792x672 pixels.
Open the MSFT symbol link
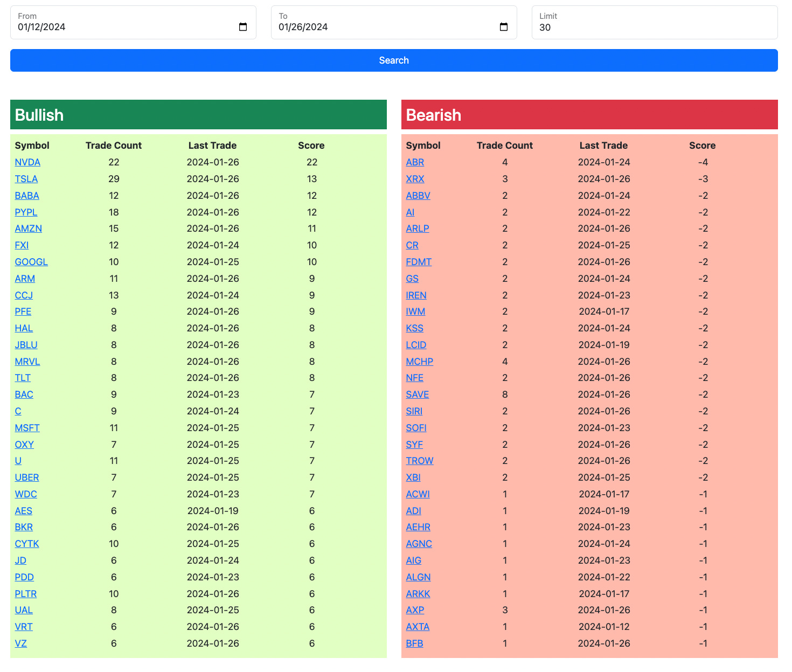pyautogui.click(x=27, y=428)
